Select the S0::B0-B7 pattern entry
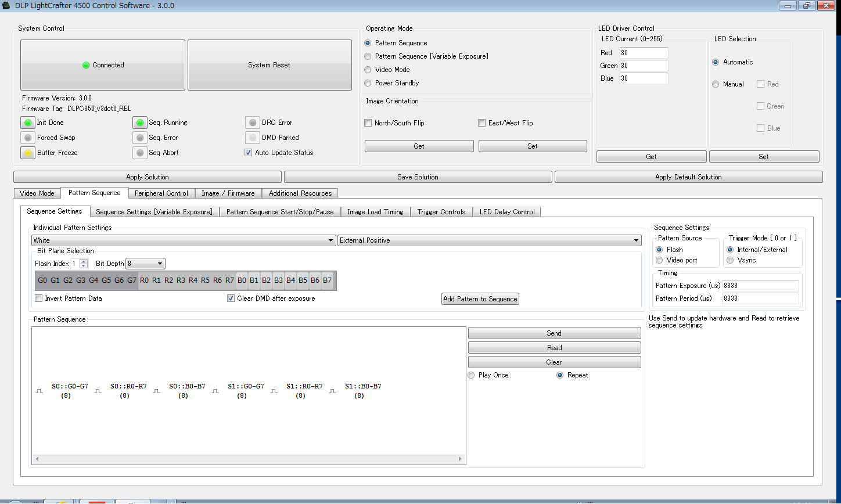This screenshot has width=841, height=504. [x=187, y=391]
